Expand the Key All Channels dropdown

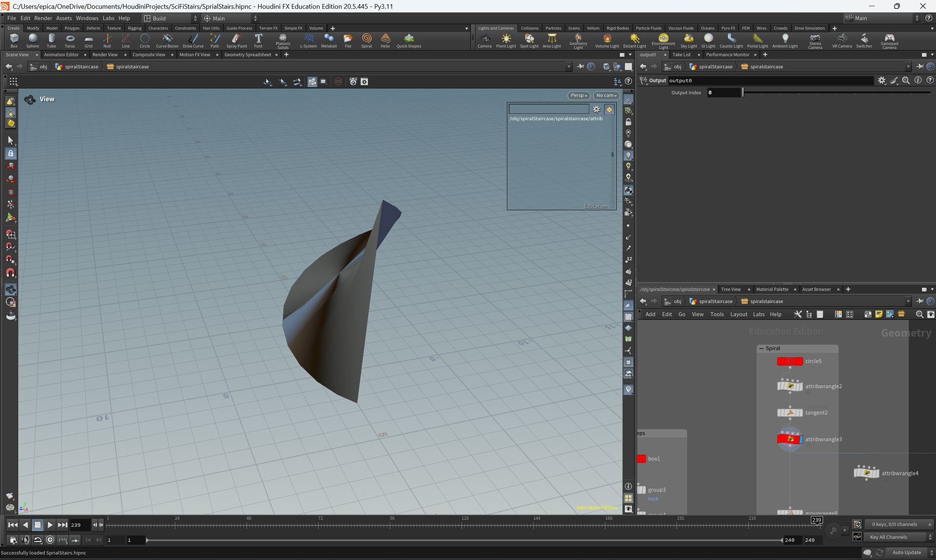click(x=899, y=537)
